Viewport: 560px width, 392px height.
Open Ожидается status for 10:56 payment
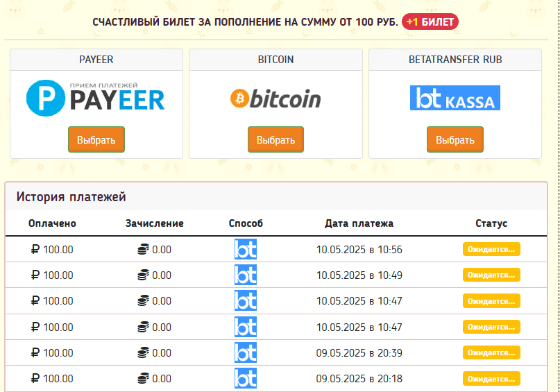(x=491, y=250)
